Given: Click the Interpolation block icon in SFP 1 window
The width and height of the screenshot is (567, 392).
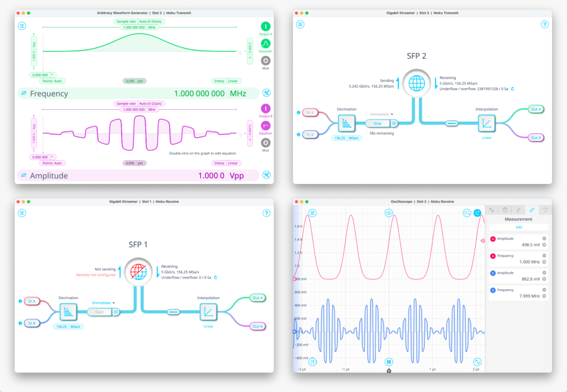Looking at the screenshot, I should [208, 312].
